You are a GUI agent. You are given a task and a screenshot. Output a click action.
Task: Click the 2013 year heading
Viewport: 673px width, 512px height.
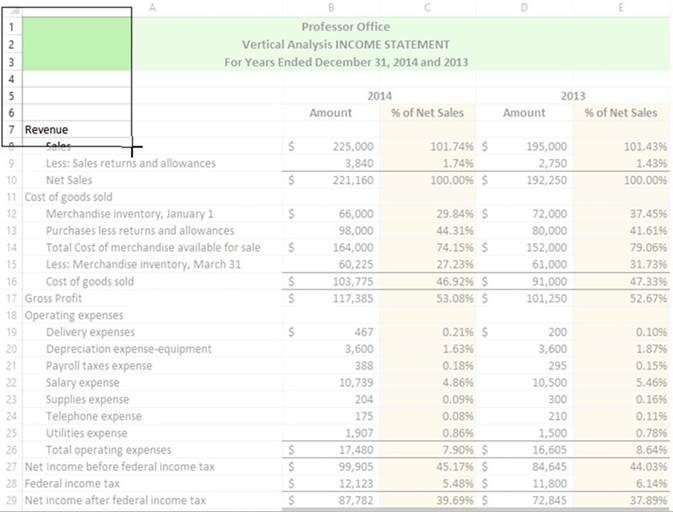pos(572,96)
